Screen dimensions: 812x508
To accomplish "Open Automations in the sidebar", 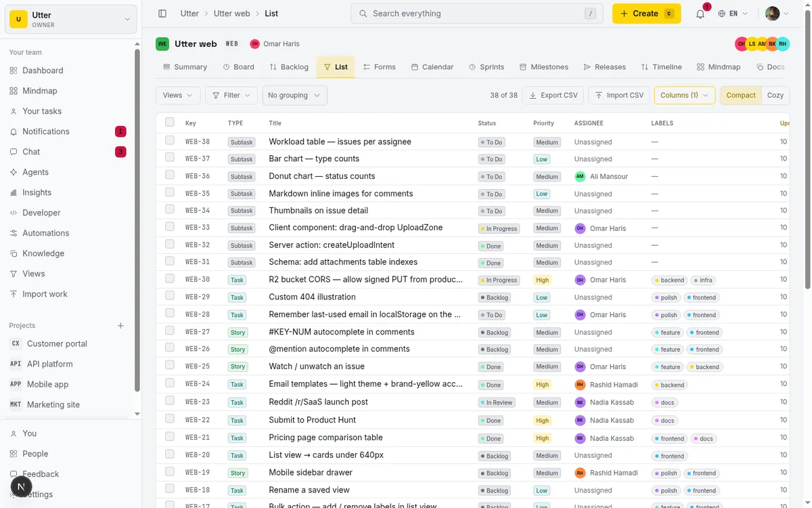I will coord(70,233).
